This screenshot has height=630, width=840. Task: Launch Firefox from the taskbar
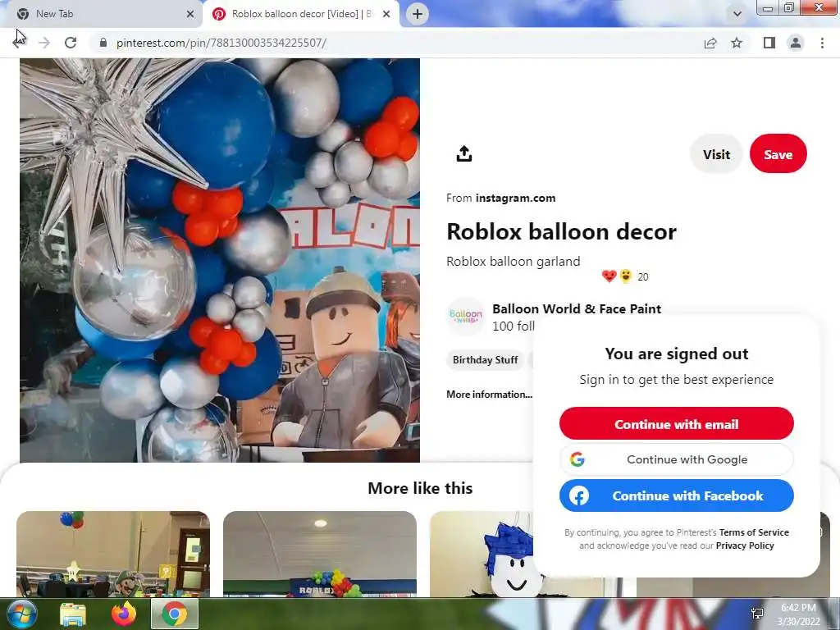(x=124, y=614)
